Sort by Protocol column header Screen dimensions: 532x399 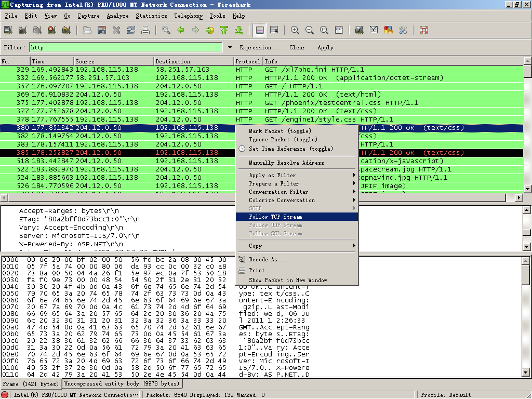248,61
